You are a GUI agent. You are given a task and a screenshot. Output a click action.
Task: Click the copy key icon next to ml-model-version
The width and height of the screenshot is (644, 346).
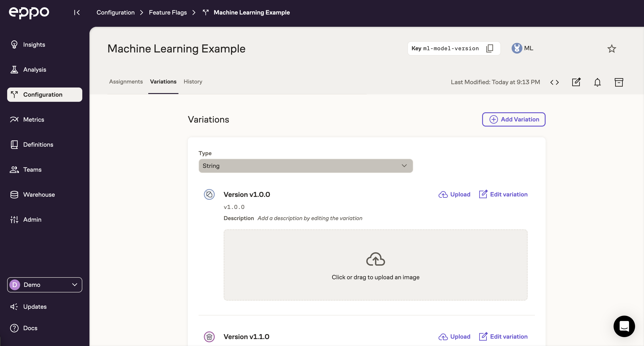pos(490,48)
